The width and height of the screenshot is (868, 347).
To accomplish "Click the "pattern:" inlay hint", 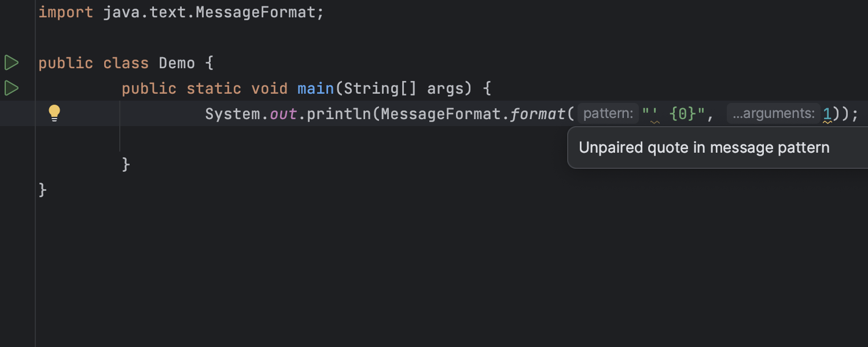I will 608,113.
